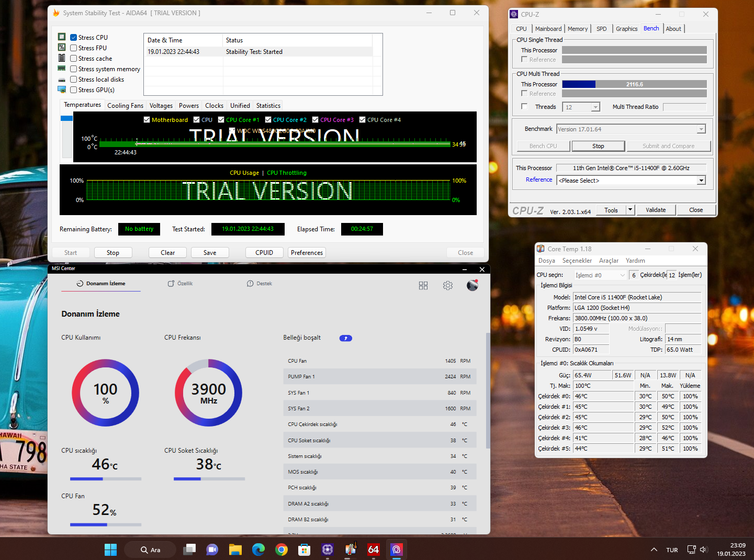Click the Stress FPU icon
The image size is (754, 560).
click(x=62, y=47)
